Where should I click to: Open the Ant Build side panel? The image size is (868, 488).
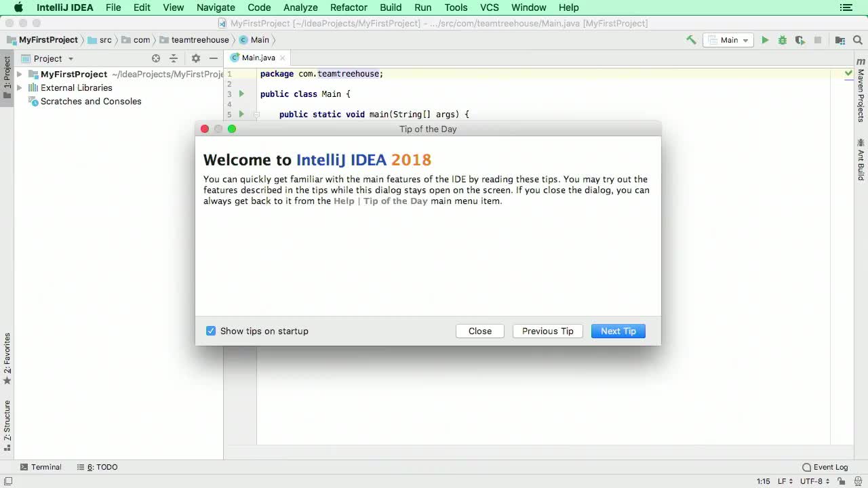tap(861, 159)
